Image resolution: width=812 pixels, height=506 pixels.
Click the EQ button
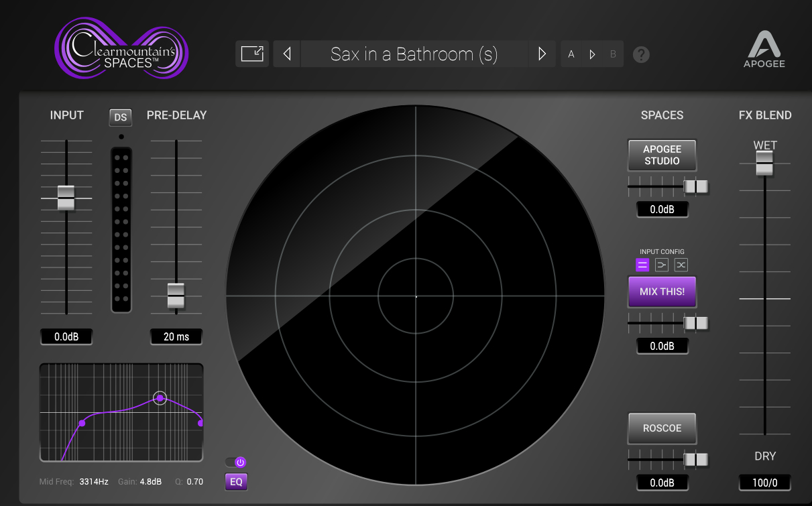click(x=236, y=481)
